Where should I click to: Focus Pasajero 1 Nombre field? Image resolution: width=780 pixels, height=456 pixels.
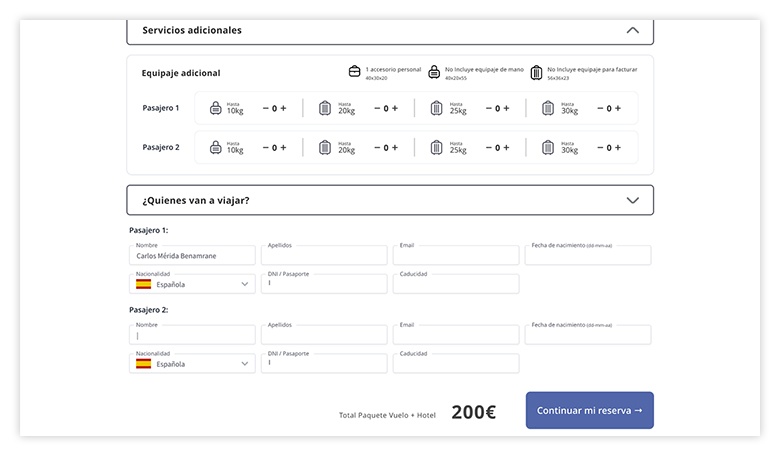pos(192,255)
